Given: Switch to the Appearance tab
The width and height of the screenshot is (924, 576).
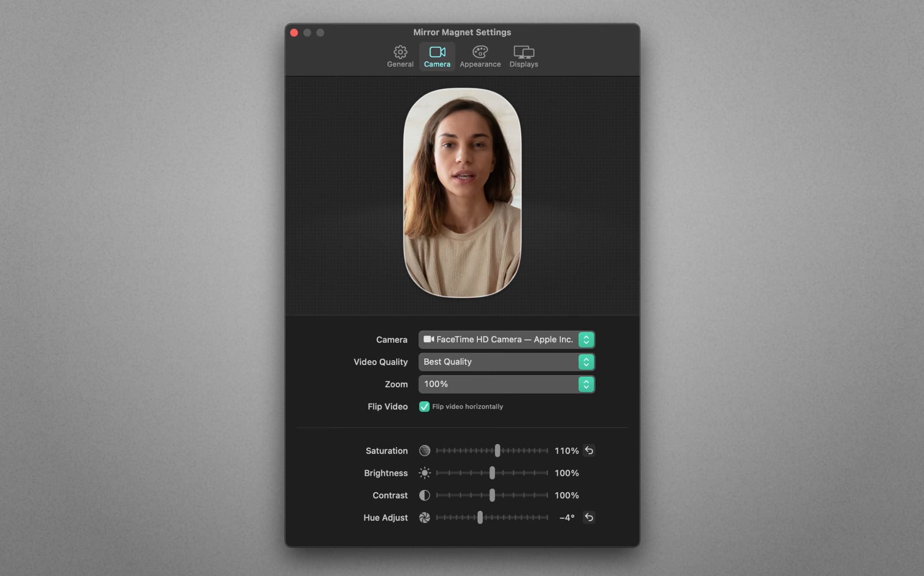Looking at the screenshot, I should 480,56.
